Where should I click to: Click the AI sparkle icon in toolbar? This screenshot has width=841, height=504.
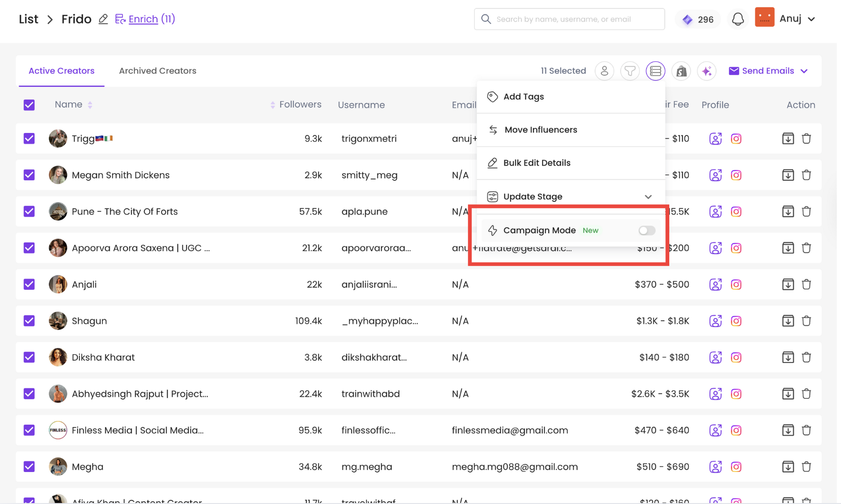(x=706, y=71)
